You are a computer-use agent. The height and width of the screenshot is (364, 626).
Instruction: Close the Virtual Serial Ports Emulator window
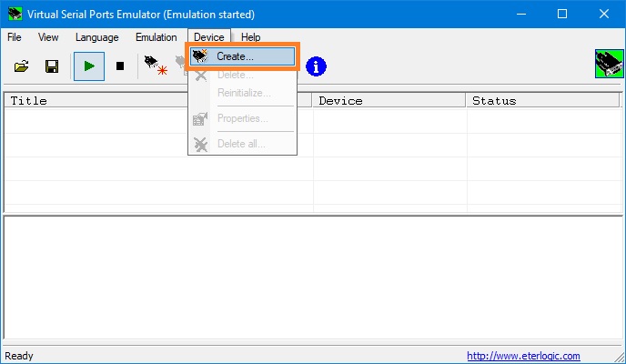pos(604,14)
